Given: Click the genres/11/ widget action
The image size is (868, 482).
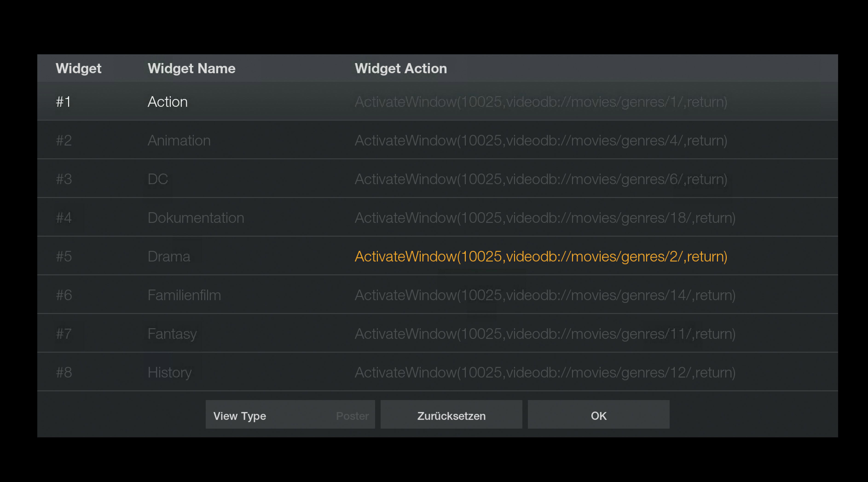Looking at the screenshot, I should 545,334.
